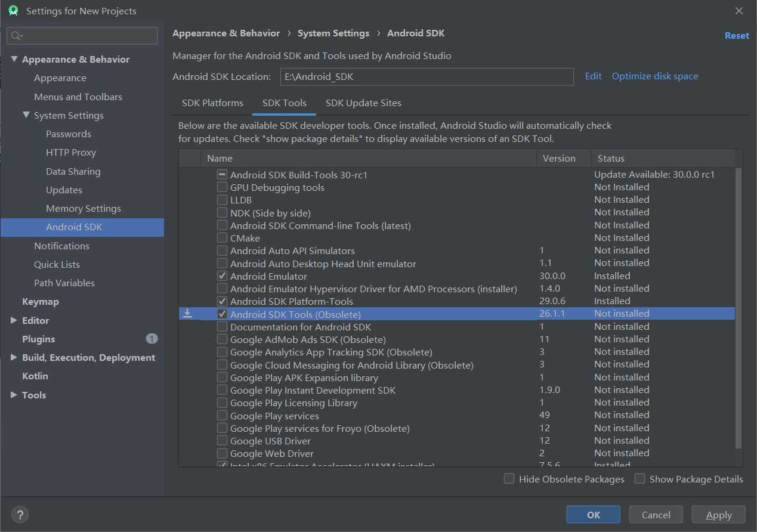
Task: Click the Reset link
Action: pyautogui.click(x=737, y=36)
